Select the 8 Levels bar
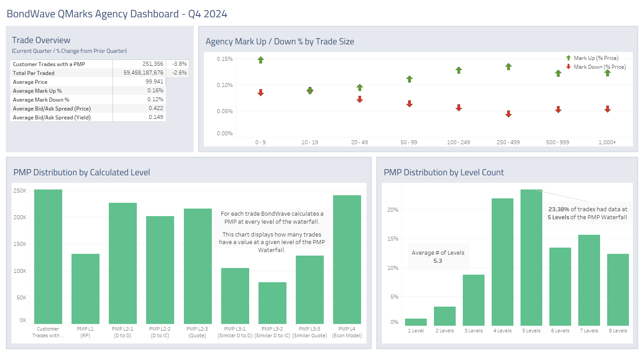This screenshot has width=644, height=355. coord(618,290)
